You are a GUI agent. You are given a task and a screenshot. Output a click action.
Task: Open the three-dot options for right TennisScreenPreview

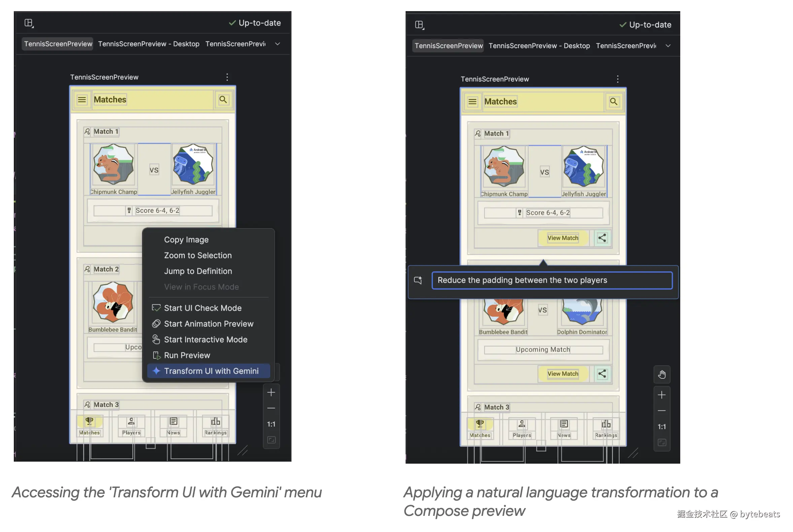point(617,79)
